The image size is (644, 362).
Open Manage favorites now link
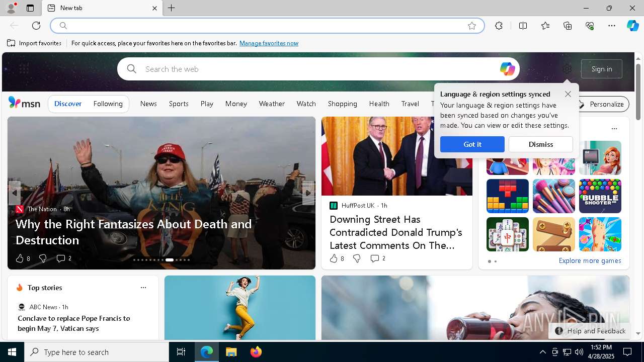point(269,43)
